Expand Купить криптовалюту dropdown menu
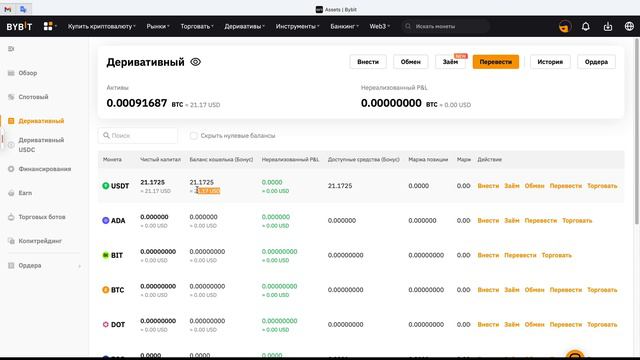 click(102, 27)
